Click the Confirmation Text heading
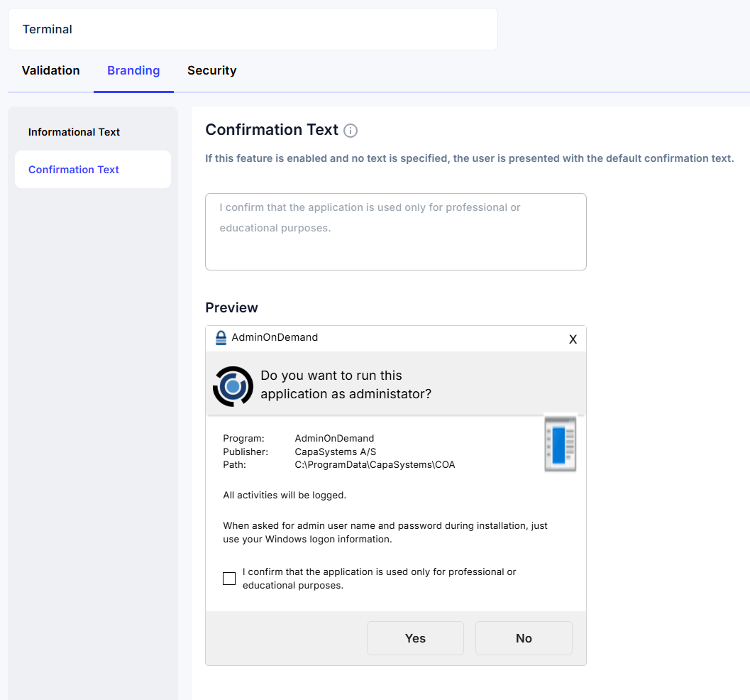 272,130
